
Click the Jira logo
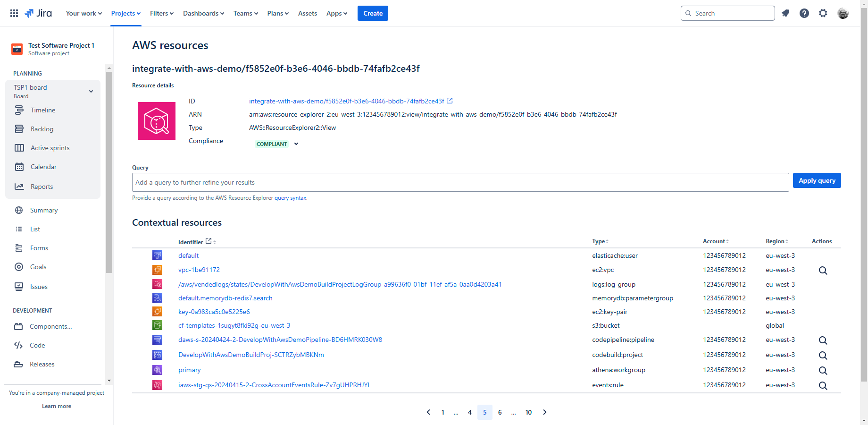click(x=38, y=13)
